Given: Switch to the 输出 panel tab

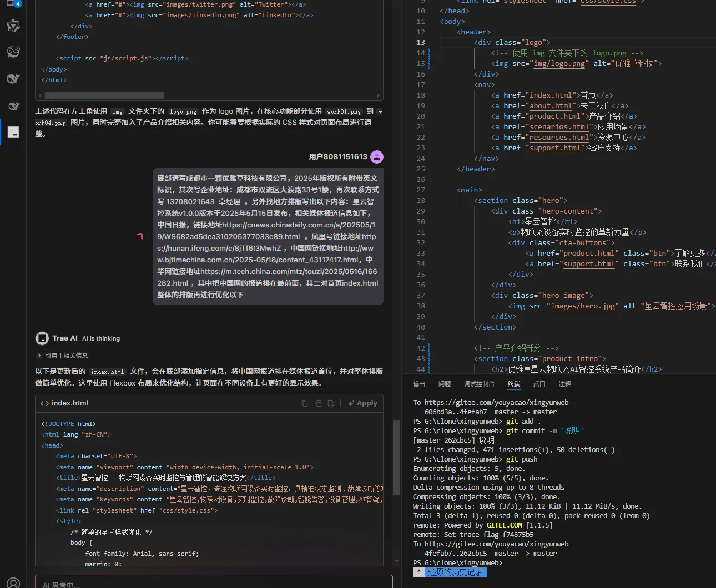Looking at the screenshot, I should pos(418,384).
